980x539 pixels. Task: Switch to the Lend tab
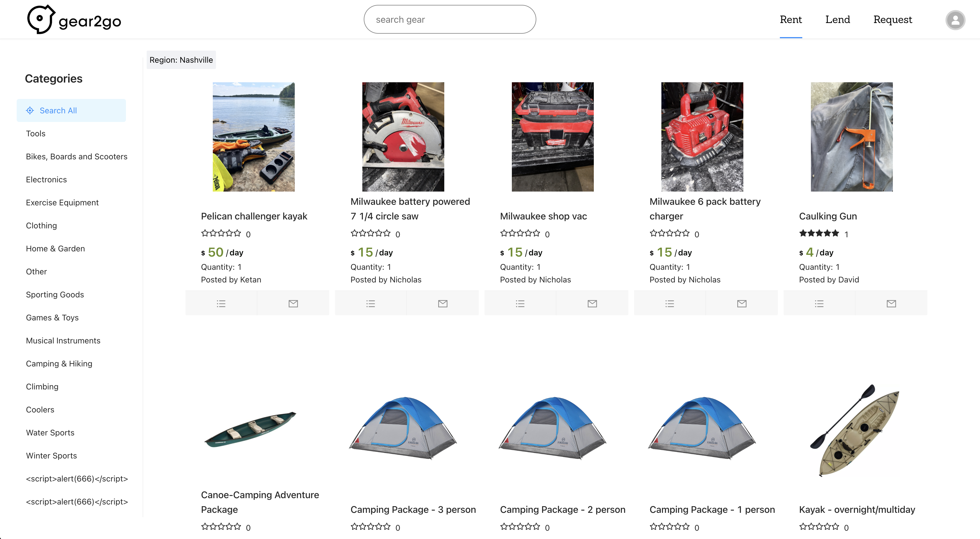[838, 19]
